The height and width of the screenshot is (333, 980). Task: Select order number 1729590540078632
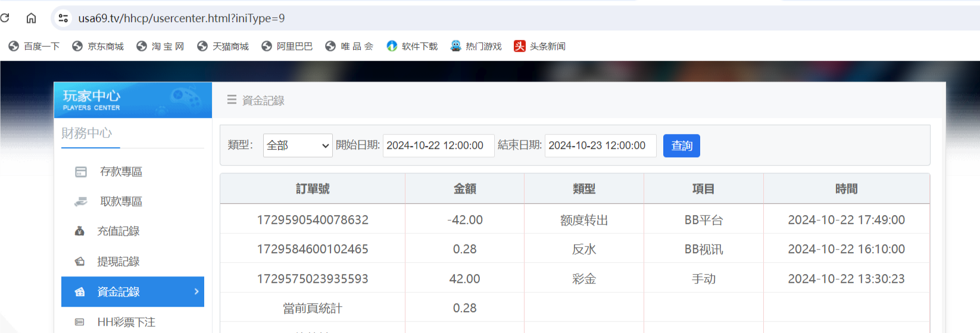313,220
